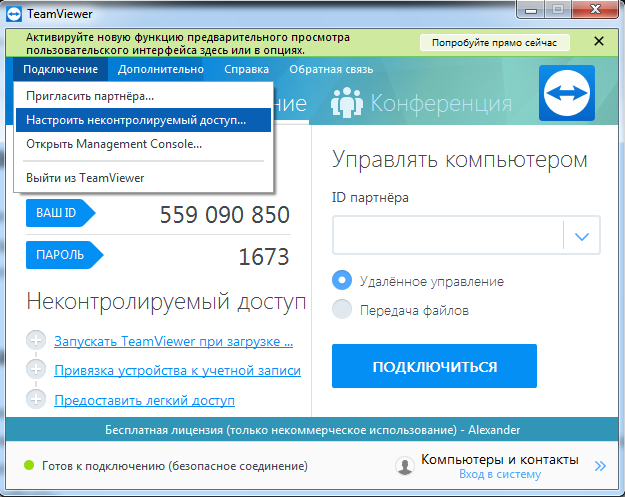Click the green ready status indicator
Screen dimensions: 625x497
coord(29,465)
